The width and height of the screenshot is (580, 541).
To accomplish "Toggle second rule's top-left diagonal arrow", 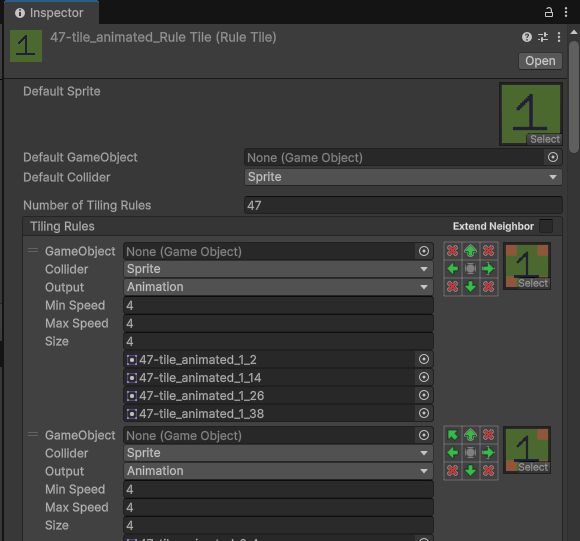I will click(x=452, y=435).
